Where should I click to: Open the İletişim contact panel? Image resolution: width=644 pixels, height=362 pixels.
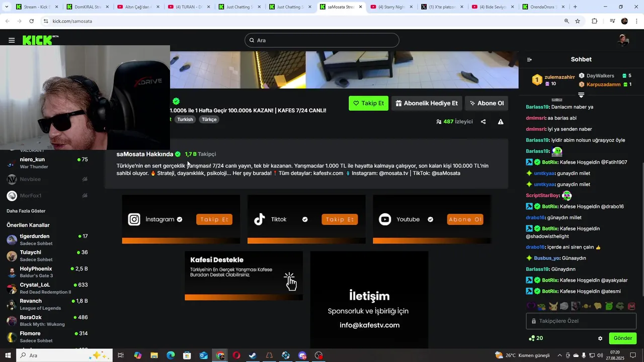click(369, 300)
